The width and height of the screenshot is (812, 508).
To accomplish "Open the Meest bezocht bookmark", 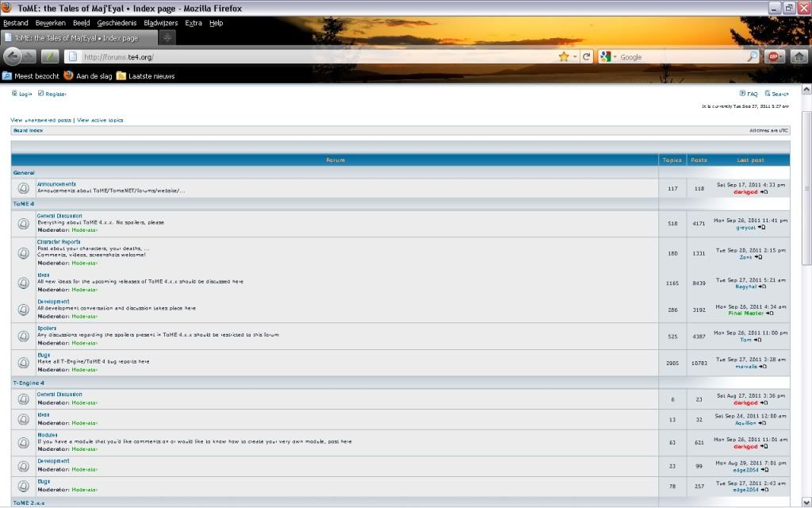I will [x=31, y=75].
